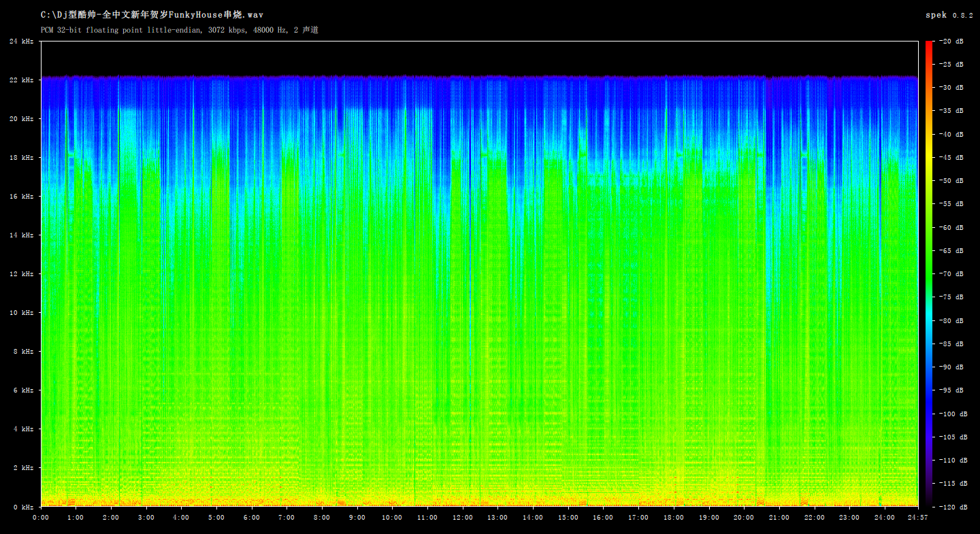The width and height of the screenshot is (980, 534).
Task: Click the 2:00 time axis label
Action: (x=111, y=518)
